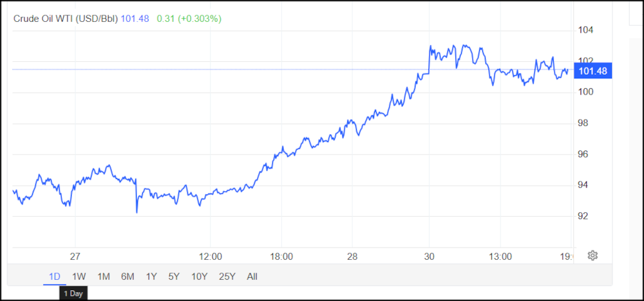Switch to the 10Y range
The image size is (644, 301).
199,277
